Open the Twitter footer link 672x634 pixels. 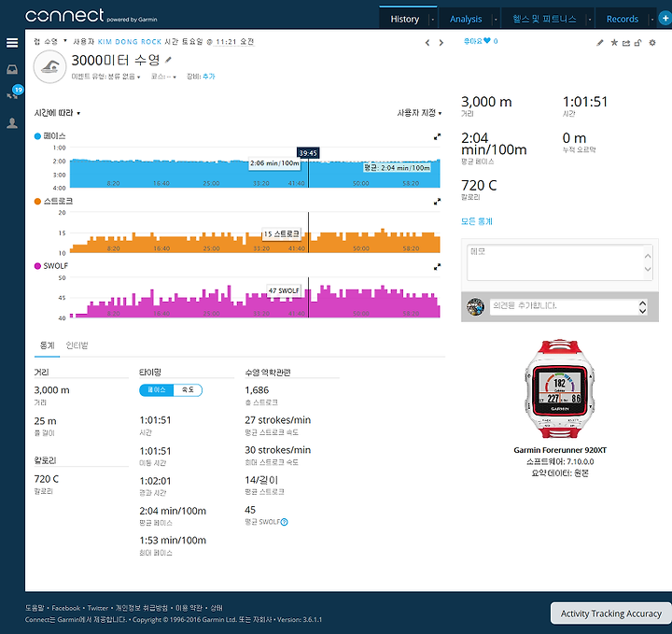click(x=98, y=608)
